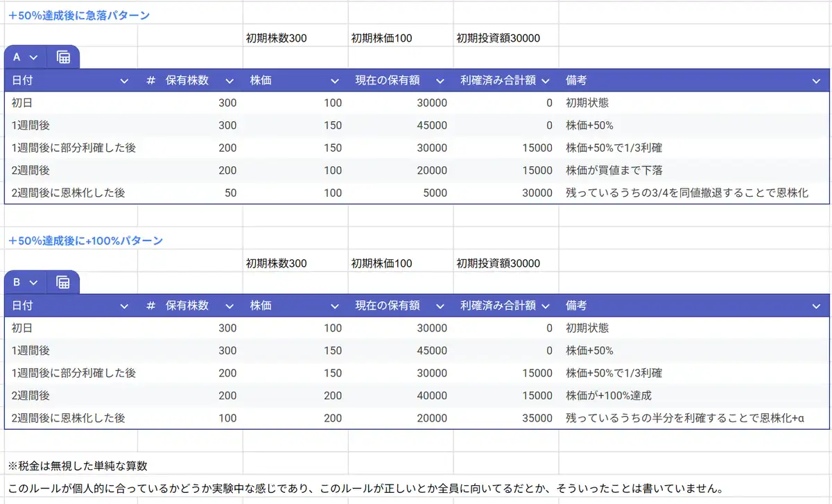Open the 利確済み合計額 column dropdown in table A
Viewport: 832px width, 504px height.
pyautogui.click(x=546, y=81)
